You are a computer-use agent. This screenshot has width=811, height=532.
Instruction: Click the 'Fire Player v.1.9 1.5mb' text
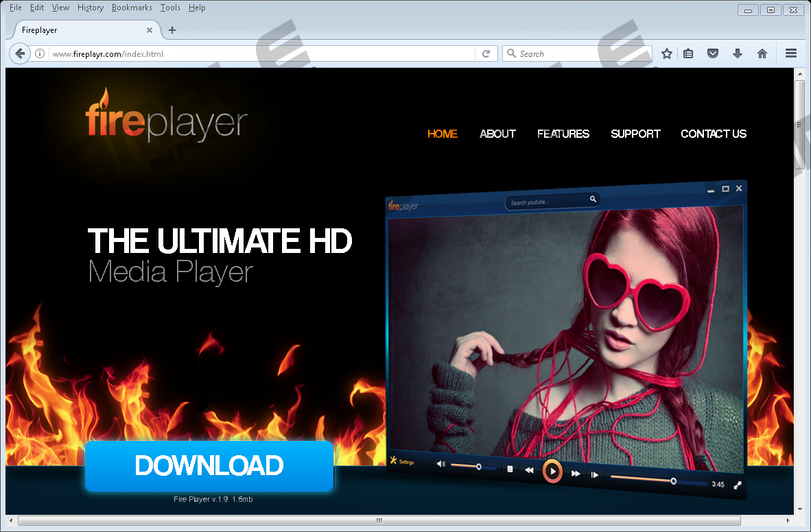coord(213,499)
